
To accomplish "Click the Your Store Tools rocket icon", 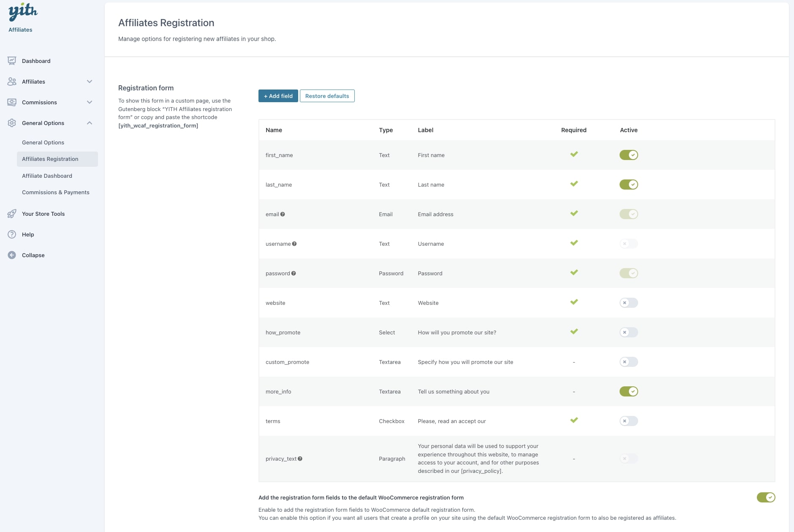I will point(12,214).
